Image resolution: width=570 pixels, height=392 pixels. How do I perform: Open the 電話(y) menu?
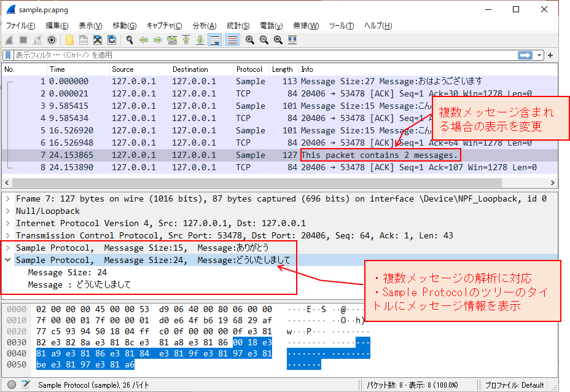[x=271, y=26]
